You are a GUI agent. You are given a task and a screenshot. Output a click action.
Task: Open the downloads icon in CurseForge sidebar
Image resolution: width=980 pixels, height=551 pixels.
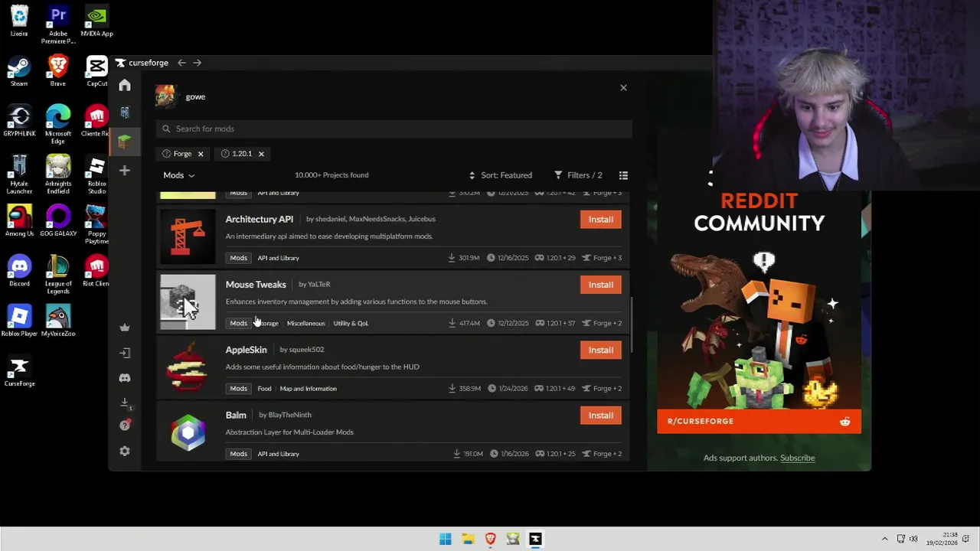tap(125, 403)
